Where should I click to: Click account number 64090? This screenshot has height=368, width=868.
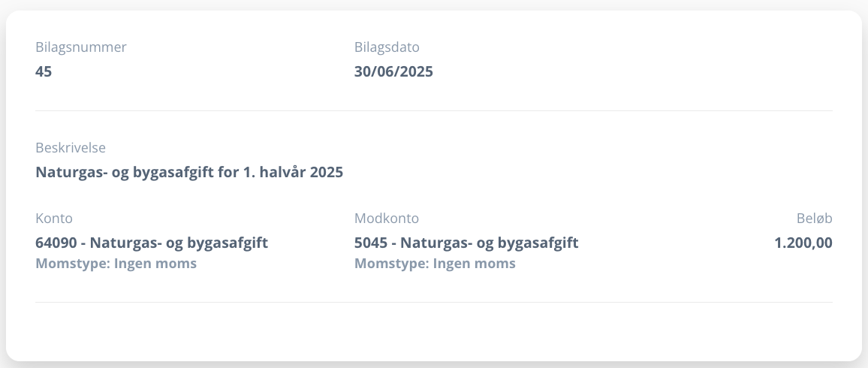click(x=56, y=243)
